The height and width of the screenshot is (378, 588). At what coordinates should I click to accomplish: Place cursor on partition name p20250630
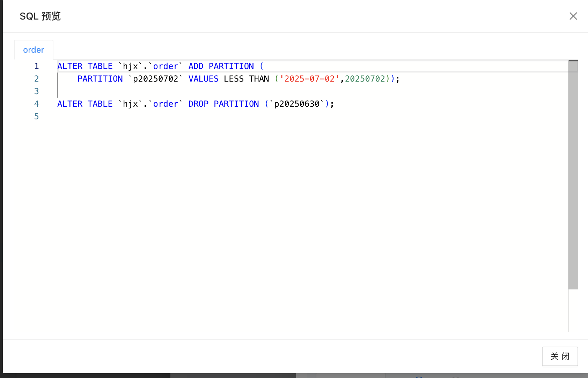(x=297, y=104)
